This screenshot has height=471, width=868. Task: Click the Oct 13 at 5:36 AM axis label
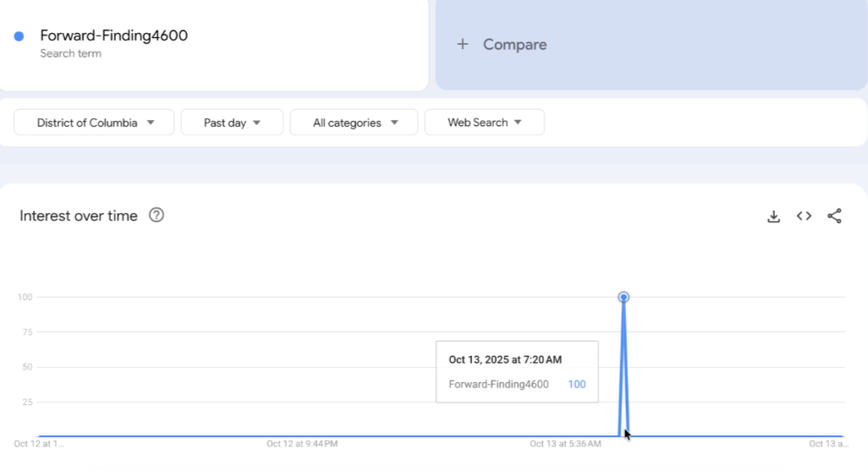pos(565,443)
